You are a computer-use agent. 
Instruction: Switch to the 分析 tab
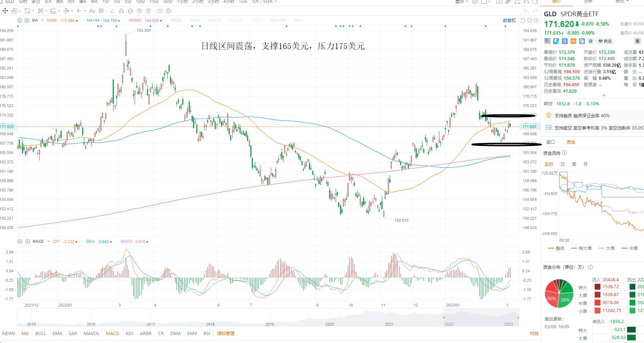pyautogui.click(x=588, y=1)
